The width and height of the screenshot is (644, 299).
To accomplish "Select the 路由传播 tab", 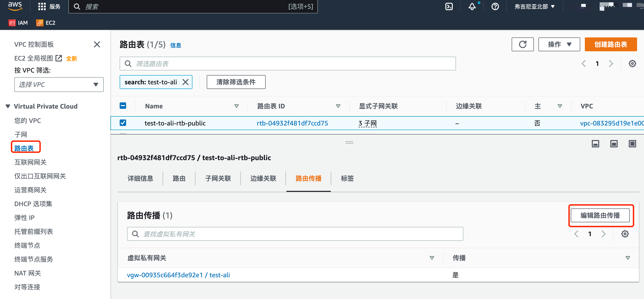I will [x=308, y=179].
